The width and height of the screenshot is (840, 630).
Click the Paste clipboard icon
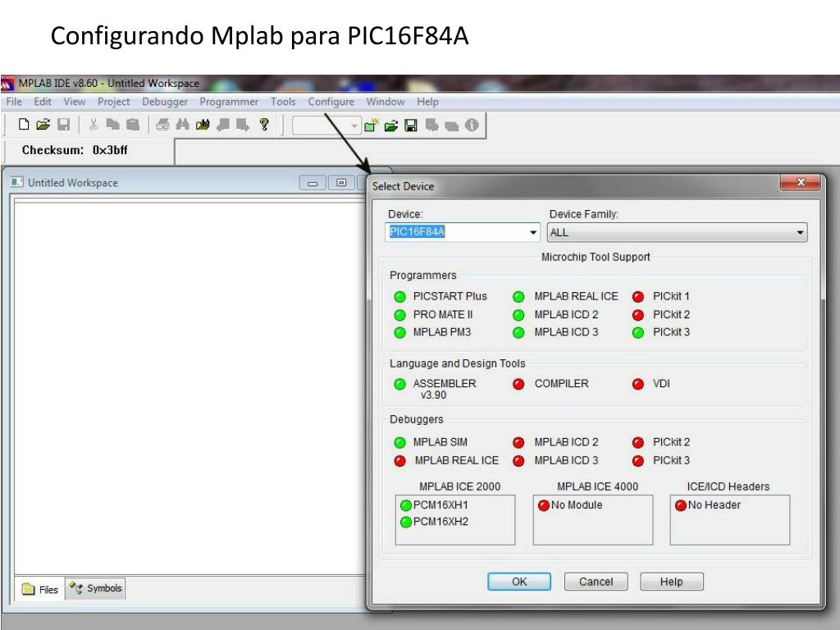pyautogui.click(x=132, y=125)
